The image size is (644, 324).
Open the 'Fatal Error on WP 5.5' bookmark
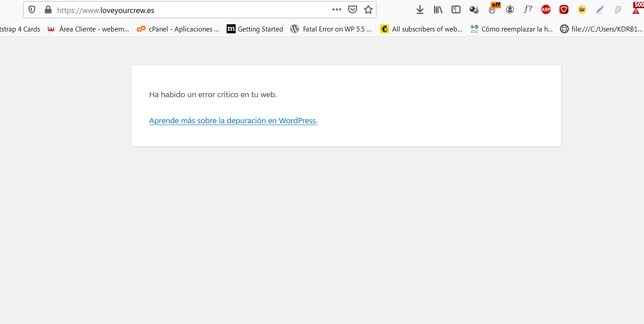tap(331, 29)
